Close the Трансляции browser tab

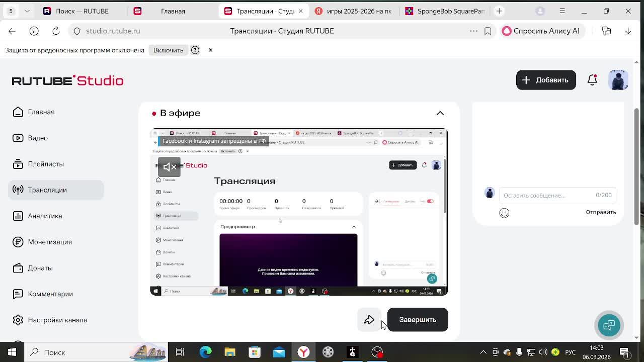click(301, 11)
